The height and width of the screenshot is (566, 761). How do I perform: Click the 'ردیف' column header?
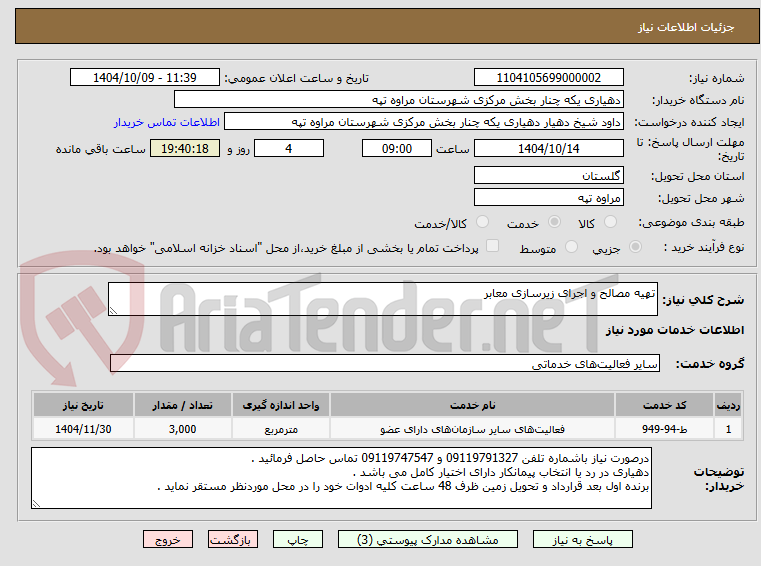tap(728, 405)
